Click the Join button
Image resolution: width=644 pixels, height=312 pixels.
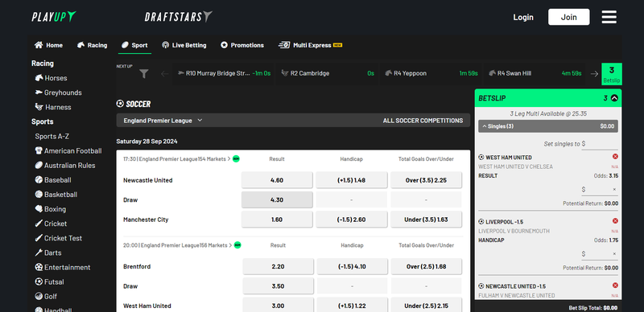pyautogui.click(x=569, y=17)
